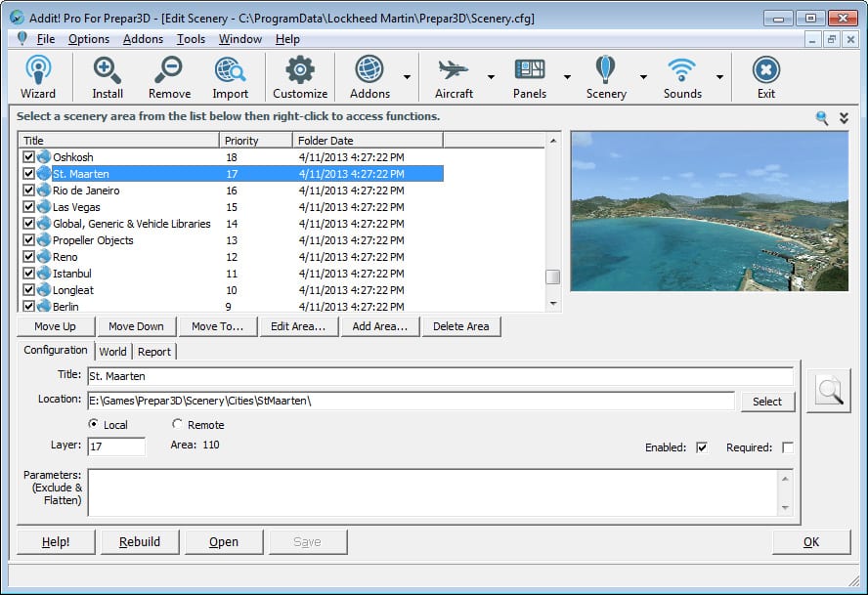Open the Customize gear icon

[x=300, y=77]
